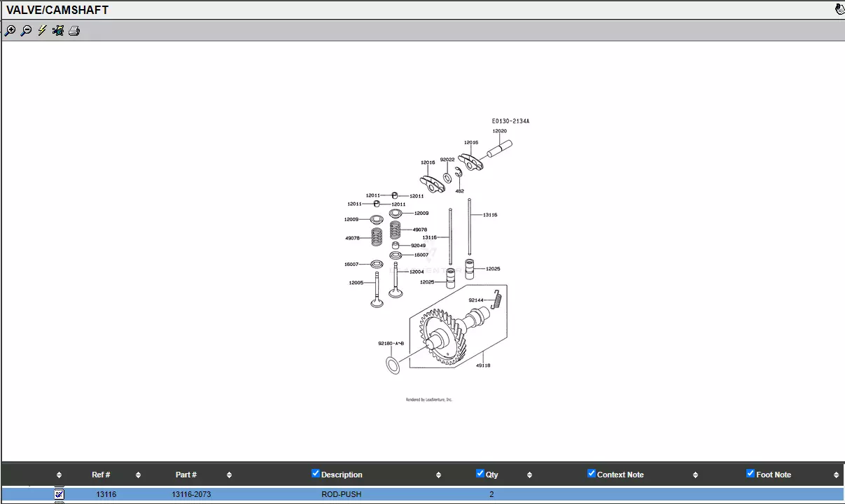Click the lightning bolt toolbar icon
This screenshot has height=504, width=845.
click(x=42, y=31)
